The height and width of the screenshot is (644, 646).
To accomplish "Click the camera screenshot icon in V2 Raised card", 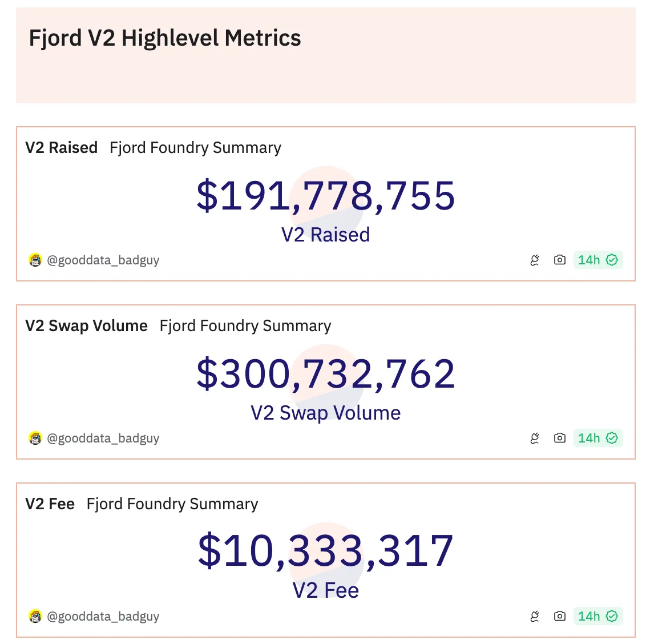I will click(x=560, y=260).
